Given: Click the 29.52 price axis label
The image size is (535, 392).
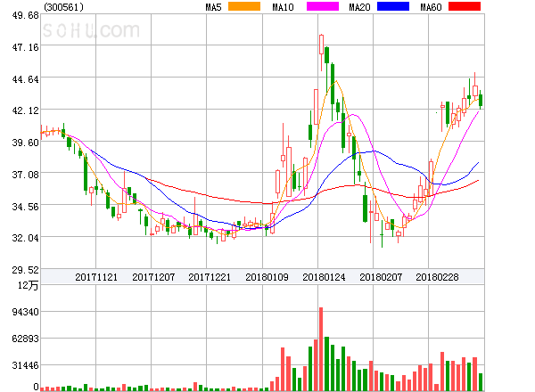Looking at the screenshot, I should [x=26, y=270].
